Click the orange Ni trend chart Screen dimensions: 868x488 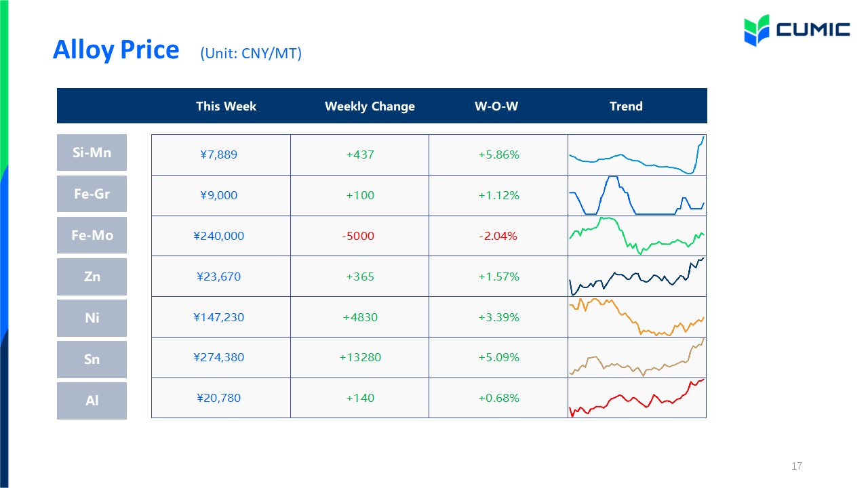coord(637,317)
